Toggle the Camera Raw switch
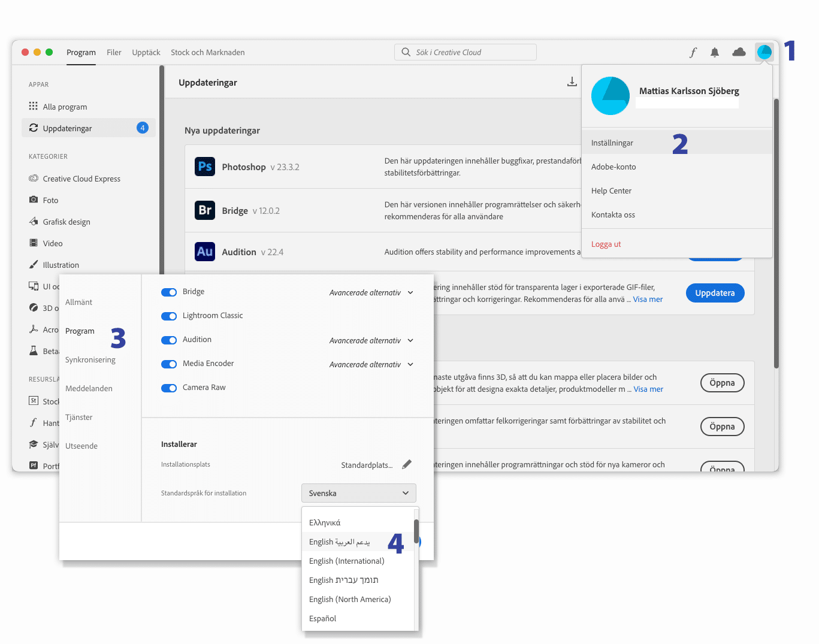The height and width of the screenshot is (644, 819). (169, 388)
